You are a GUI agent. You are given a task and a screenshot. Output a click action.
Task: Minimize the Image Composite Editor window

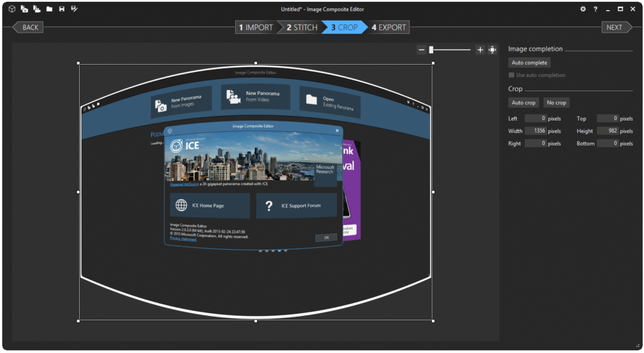(608, 9)
